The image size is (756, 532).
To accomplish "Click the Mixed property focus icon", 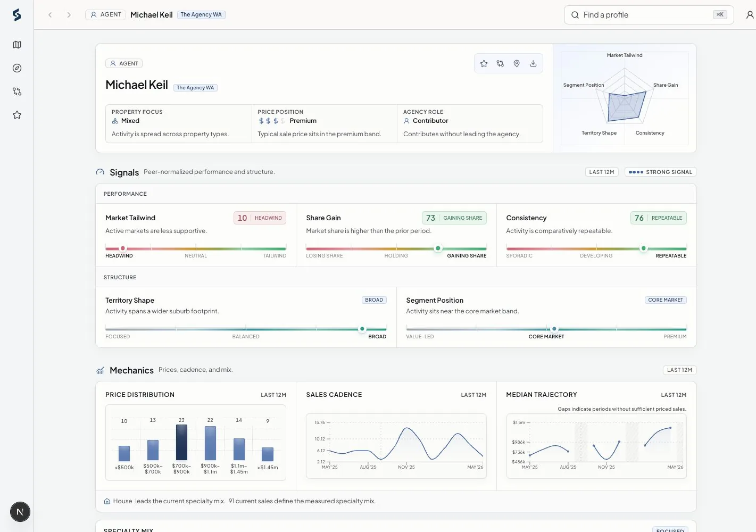I will pos(115,121).
